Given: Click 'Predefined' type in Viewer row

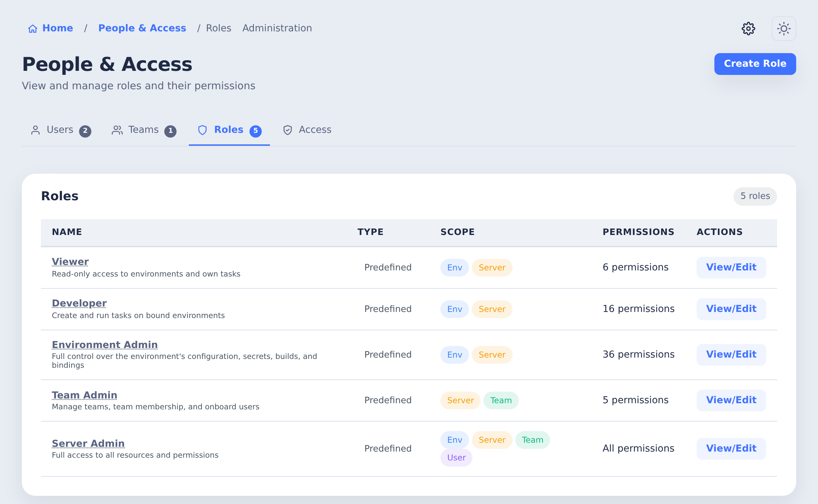Looking at the screenshot, I should [388, 267].
